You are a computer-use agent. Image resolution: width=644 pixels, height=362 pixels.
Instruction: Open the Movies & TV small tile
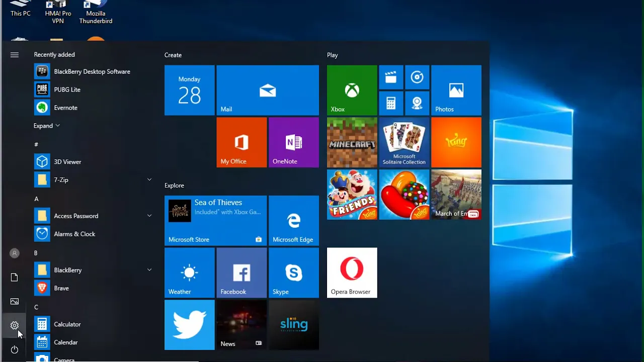click(391, 77)
